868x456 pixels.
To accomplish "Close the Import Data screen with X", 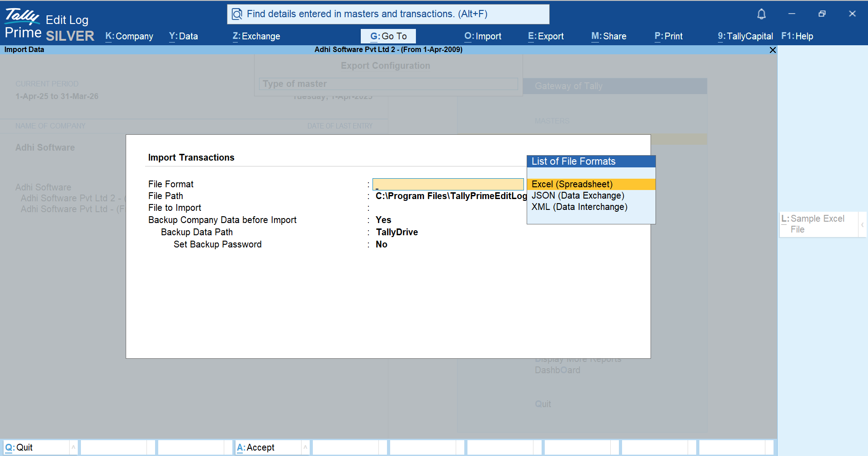I will tap(773, 50).
